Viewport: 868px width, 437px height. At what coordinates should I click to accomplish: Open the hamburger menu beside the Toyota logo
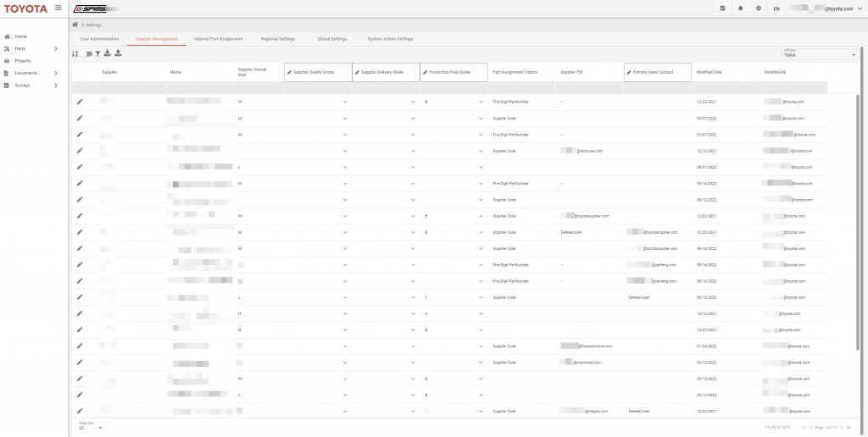[58, 8]
